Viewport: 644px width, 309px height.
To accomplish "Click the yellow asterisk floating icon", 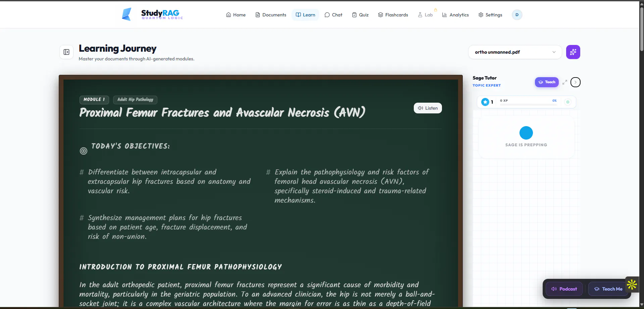I will tap(632, 285).
